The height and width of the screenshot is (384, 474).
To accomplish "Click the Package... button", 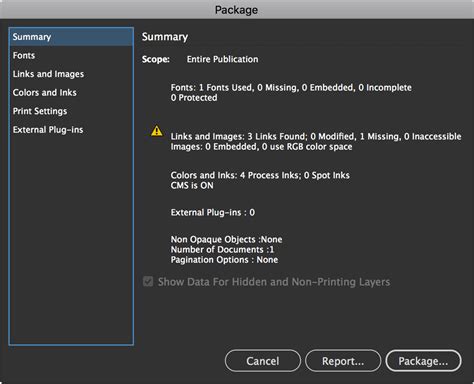I will pyautogui.click(x=423, y=361).
